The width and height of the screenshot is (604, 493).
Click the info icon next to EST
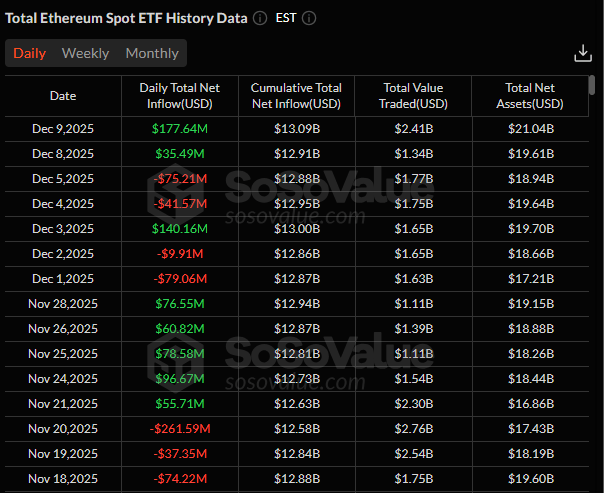coord(309,18)
